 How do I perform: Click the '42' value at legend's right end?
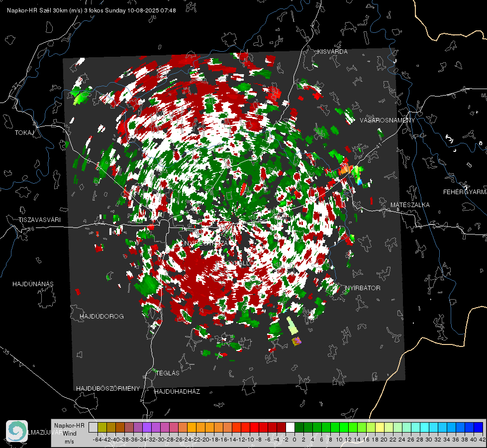pyautogui.click(x=483, y=440)
